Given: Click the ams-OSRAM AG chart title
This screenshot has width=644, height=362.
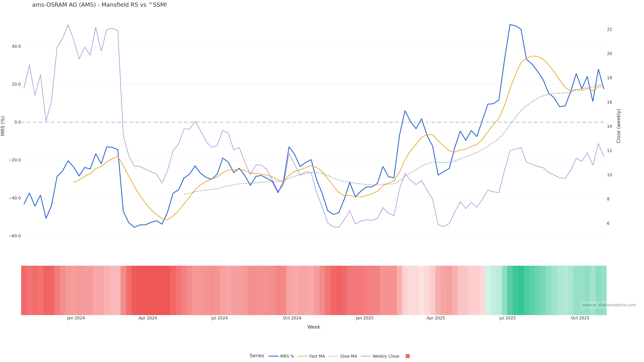Looking at the screenshot, I should click(x=99, y=5).
